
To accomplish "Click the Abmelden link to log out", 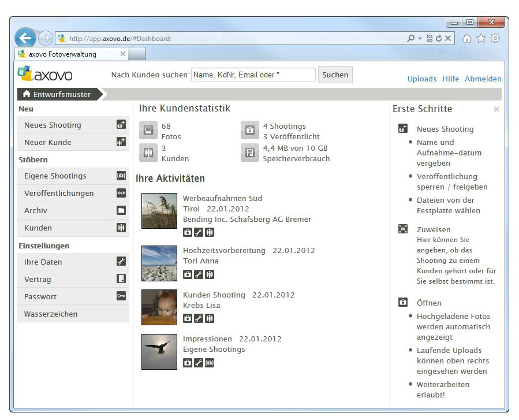I will tap(483, 79).
